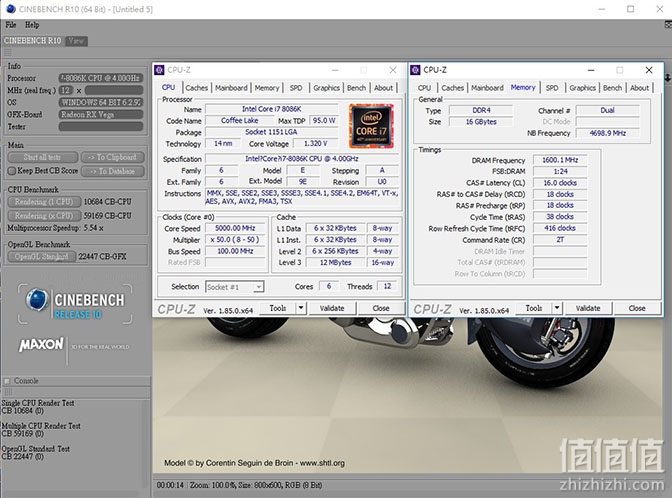Click the Processor info field
The height and width of the screenshot is (498, 672).
[x=101, y=78]
